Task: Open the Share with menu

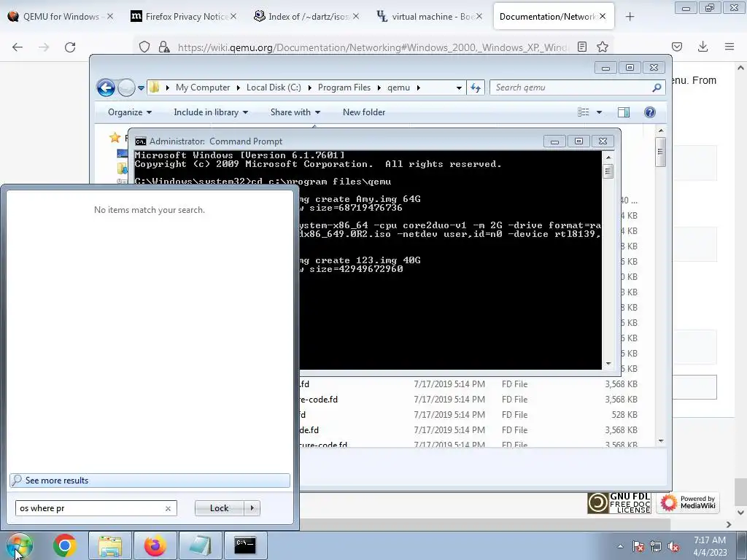Action: pos(295,112)
